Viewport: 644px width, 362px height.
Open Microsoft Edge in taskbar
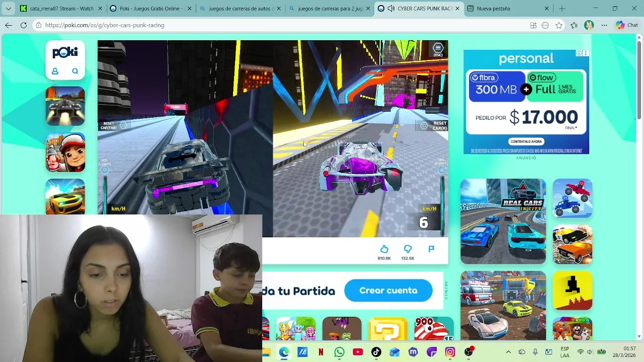pyautogui.click(x=284, y=352)
